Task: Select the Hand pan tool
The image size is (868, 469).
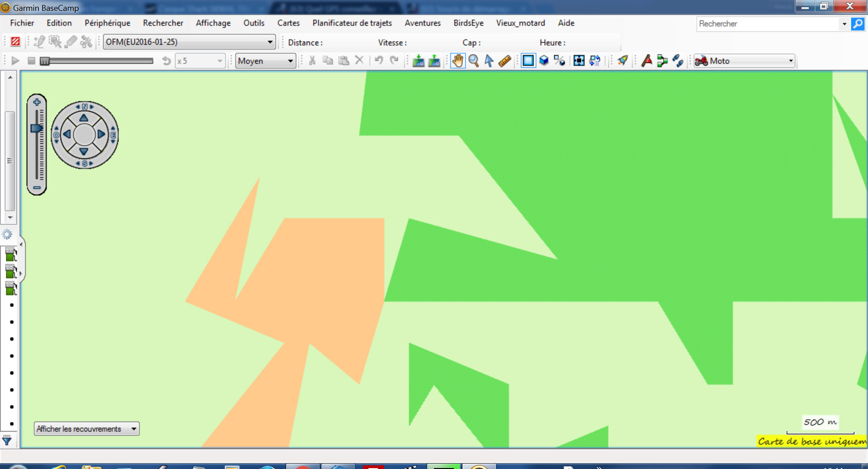Action: 458,61
